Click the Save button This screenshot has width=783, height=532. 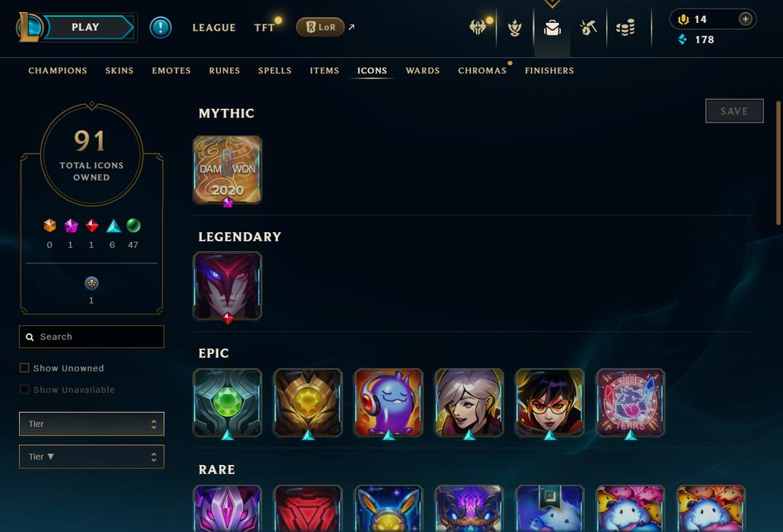click(x=734, y=111)
